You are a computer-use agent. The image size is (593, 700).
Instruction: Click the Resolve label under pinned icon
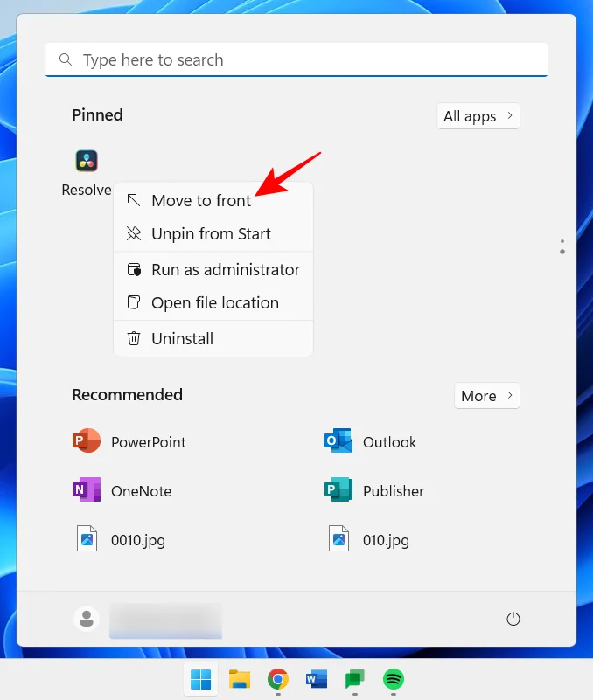[87, 190]
